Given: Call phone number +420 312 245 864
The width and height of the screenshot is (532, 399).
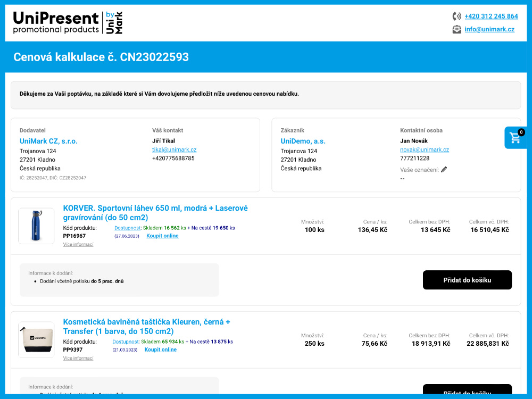Looking at the screenshot, I should (x=491, y=16).
